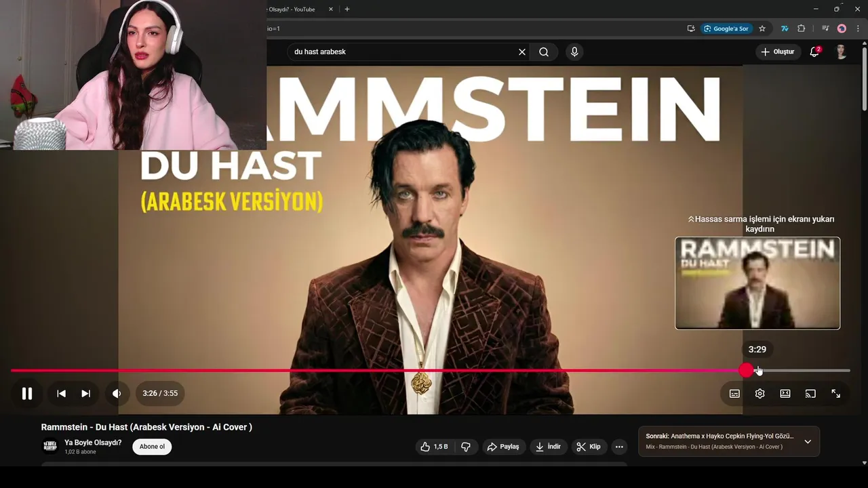Close the YouTube browser tab
868x488 pixels.
(x=331, y=9)
